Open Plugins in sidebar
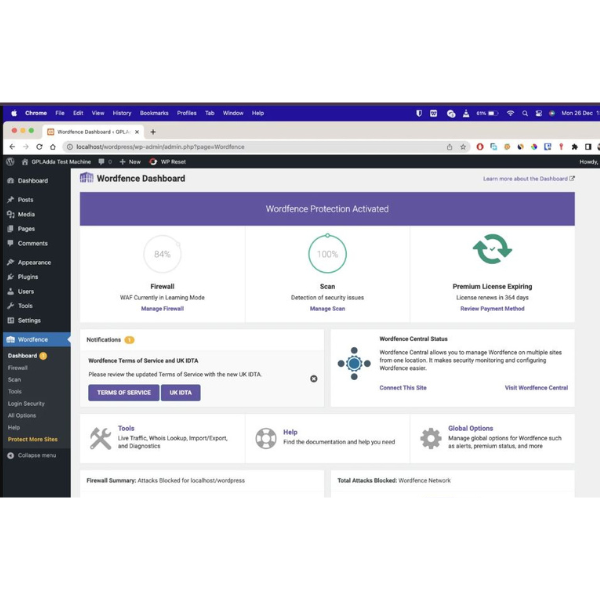 (28, 277)
